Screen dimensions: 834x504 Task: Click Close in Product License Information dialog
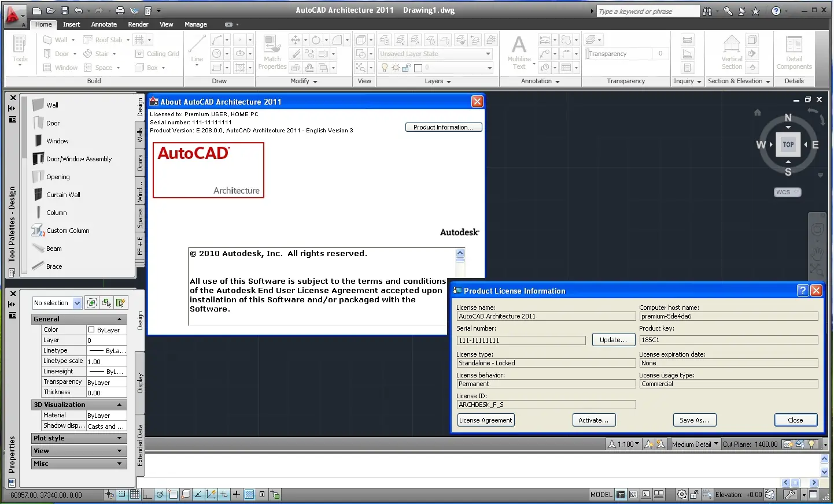(x=796, y=420)
